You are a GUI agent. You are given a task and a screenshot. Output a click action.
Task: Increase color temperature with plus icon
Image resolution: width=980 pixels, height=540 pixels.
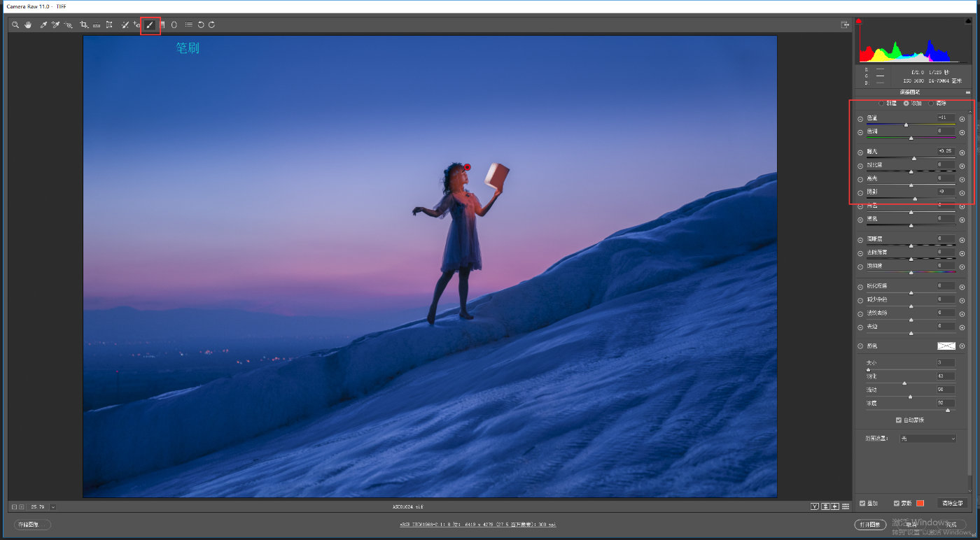(962, 119)
